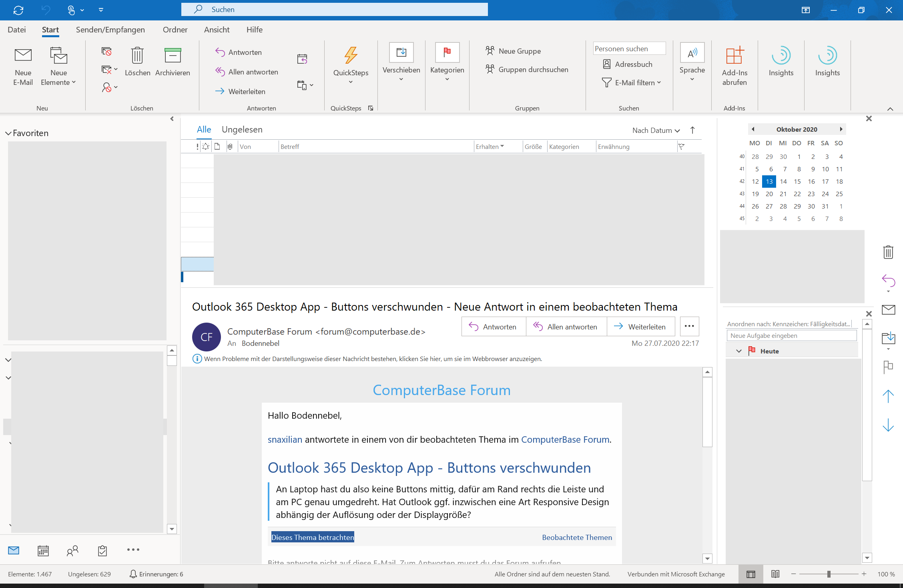This screenshot has height=588, width=903.
Task: Open the Adressbuch
Action: pyautogui.click(x=627, y=64)
